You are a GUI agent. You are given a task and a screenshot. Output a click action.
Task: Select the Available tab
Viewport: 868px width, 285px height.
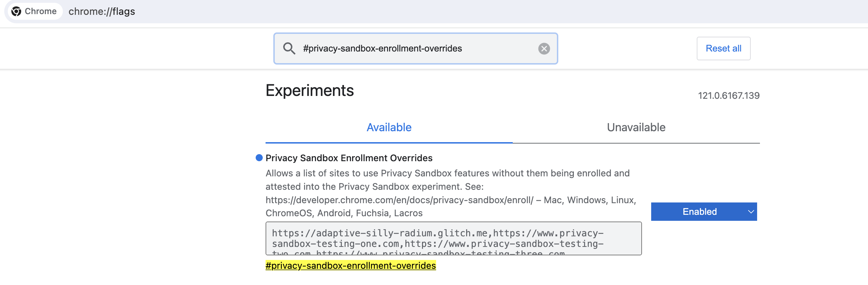pyautogui.click(x=389, y=127)
